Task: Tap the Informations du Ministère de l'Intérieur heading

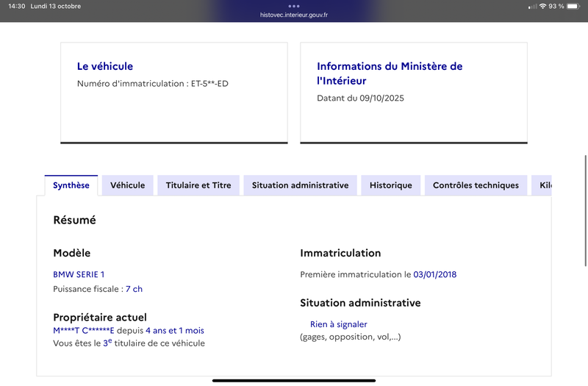Action: [390, 74]
